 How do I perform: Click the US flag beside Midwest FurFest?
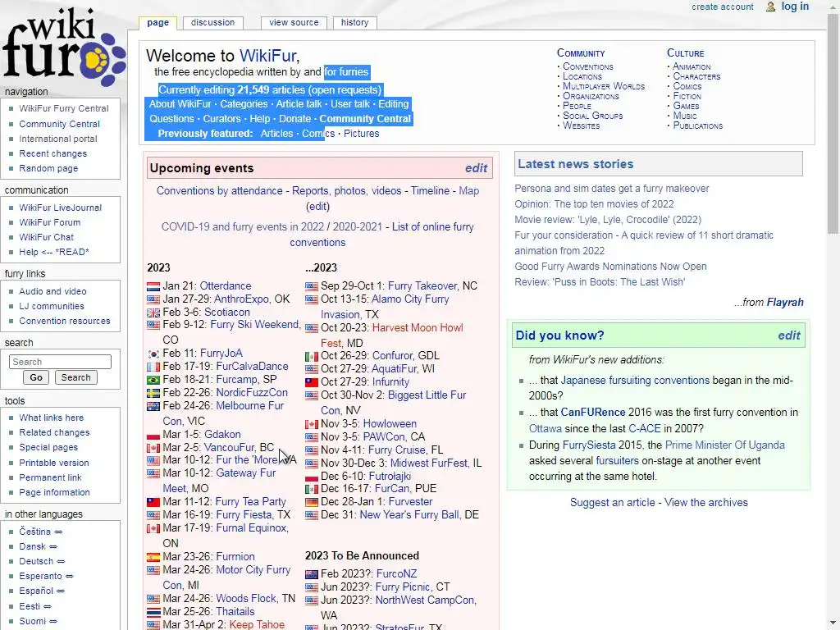[311, 463]
